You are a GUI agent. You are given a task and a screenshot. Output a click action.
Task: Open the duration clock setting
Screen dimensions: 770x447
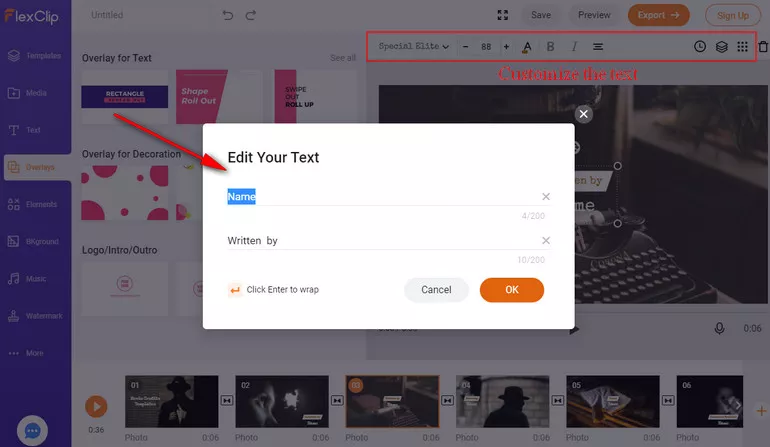[700, 47]
